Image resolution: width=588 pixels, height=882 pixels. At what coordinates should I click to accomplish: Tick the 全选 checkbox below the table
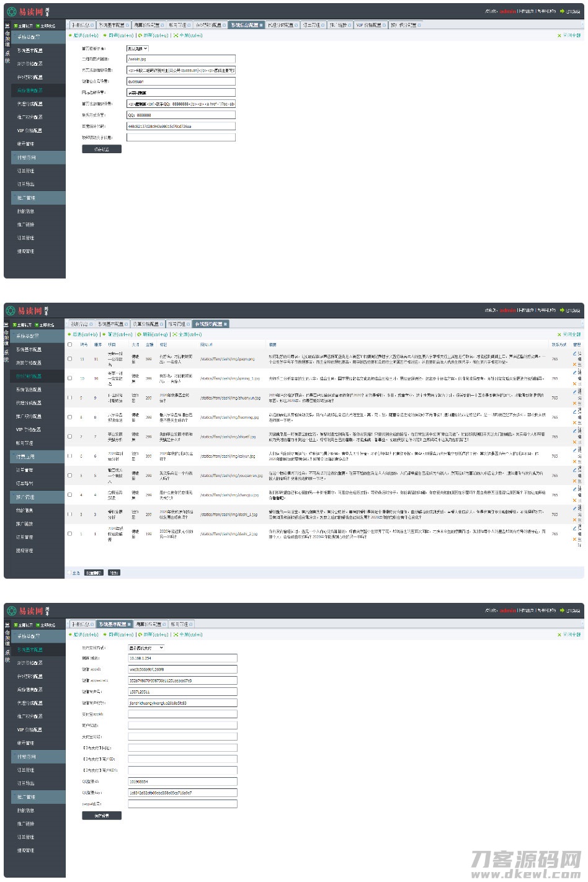tap(69, 572)
